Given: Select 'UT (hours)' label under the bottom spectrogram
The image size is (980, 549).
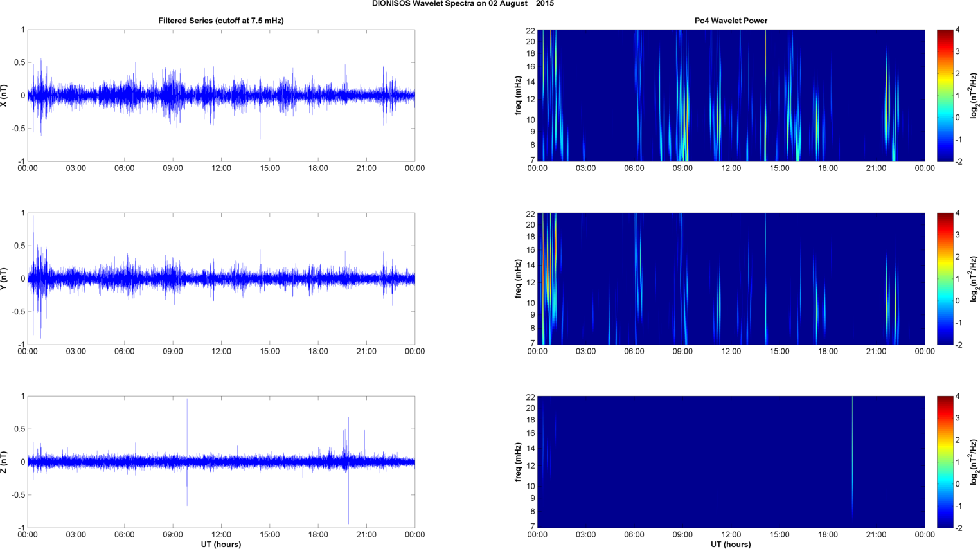Looking at the screenshot, I should click(731, 544).
